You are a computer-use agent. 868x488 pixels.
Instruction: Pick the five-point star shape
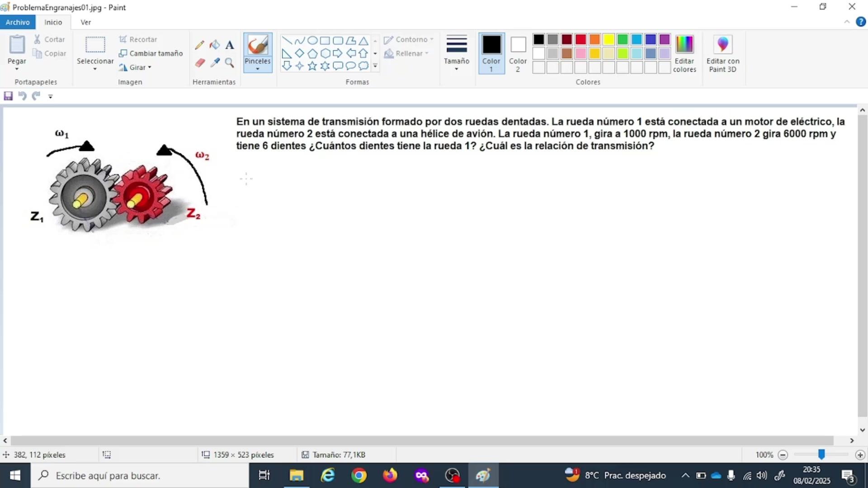point(312,66)
